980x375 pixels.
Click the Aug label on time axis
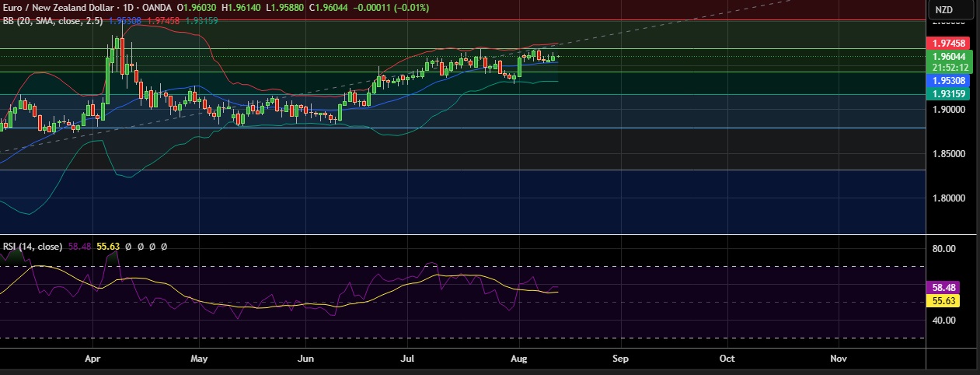pos(520,359)
